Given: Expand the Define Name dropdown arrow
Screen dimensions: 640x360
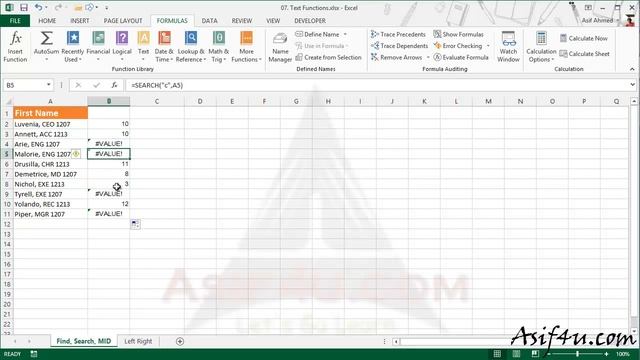Looking at the screenshot, I should tap(345, 34).
